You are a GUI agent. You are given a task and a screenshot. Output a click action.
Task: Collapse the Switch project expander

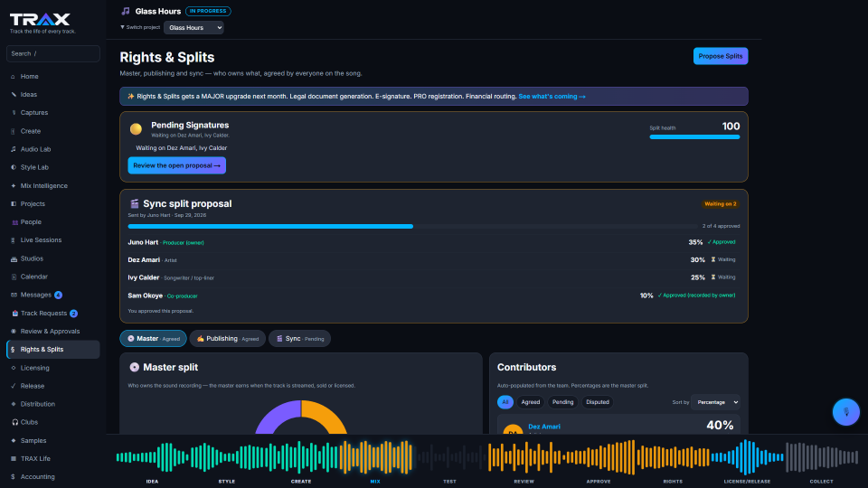140,27
